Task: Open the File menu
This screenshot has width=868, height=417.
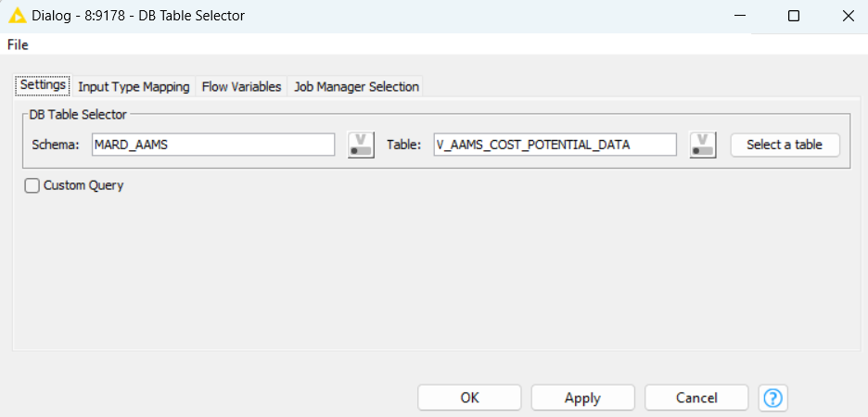Action: pyautogui.click(x=18, y=44)
